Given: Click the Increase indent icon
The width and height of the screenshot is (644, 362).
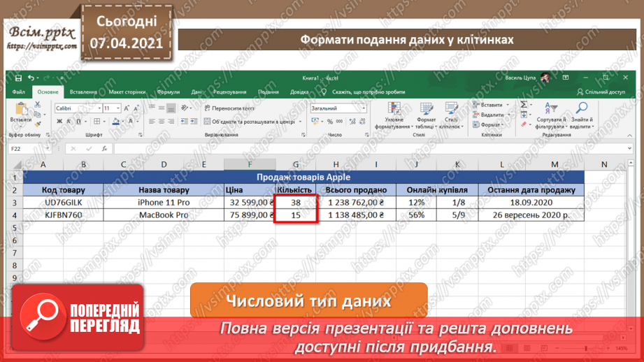Looking at the screenshot, I should (194, 122).
